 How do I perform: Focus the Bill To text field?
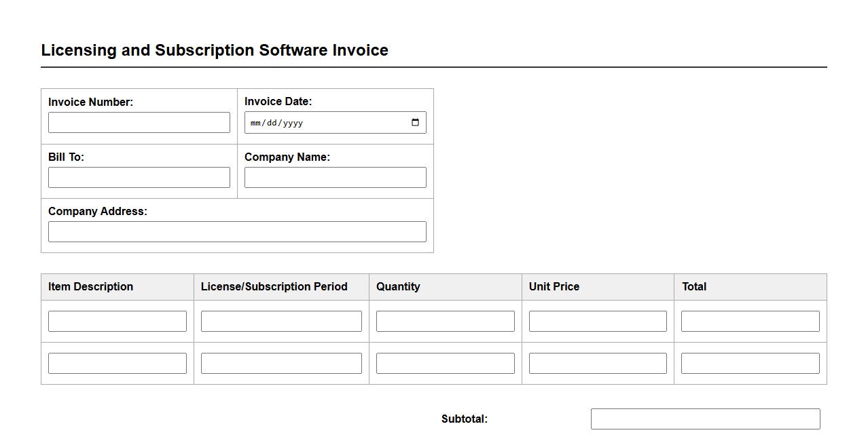click(x=139, y=178)
